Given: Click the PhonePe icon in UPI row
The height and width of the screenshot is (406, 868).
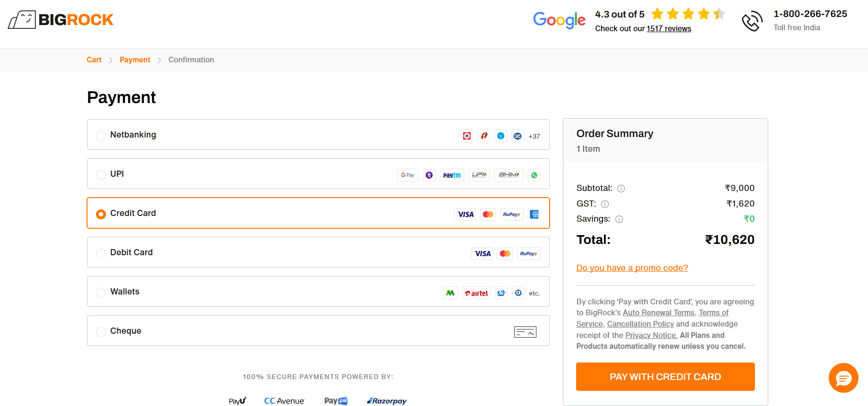Looking at the screenshot, I should (x=429, y=175).
